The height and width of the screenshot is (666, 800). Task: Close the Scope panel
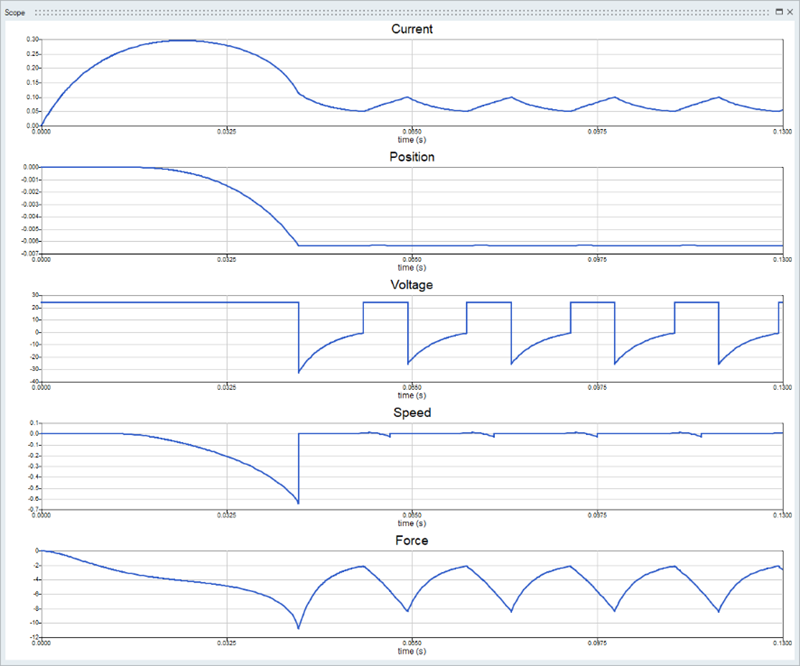790,11
